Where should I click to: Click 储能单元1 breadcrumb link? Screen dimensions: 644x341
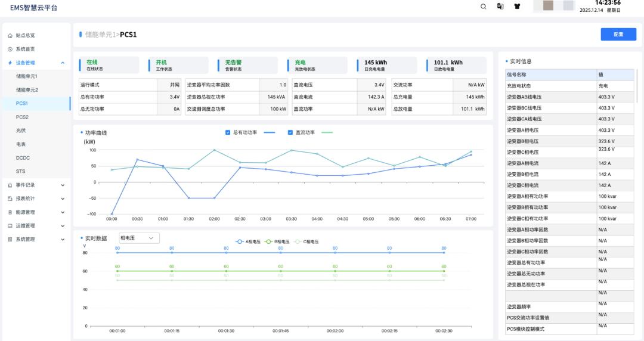(101, 35)
